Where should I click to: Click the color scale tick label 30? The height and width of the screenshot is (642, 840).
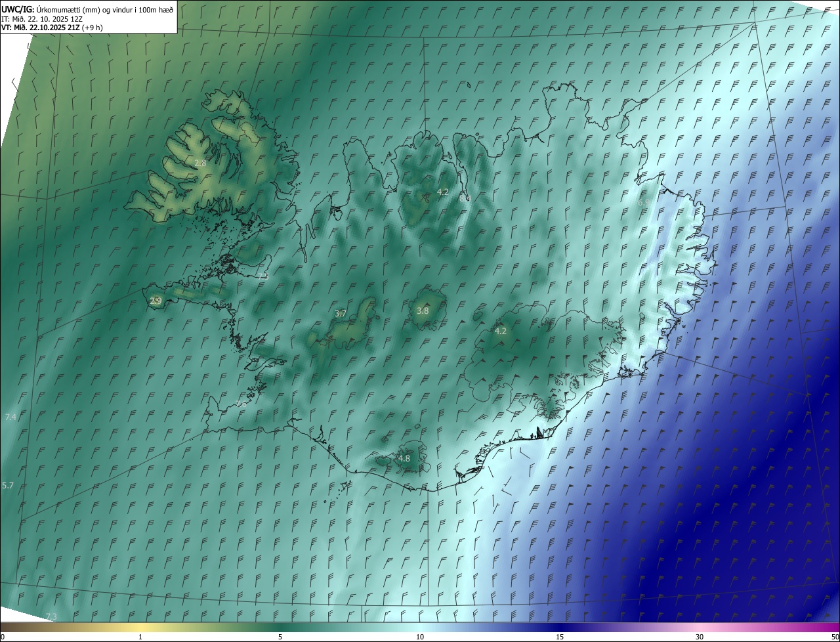[x=700, y=637]
